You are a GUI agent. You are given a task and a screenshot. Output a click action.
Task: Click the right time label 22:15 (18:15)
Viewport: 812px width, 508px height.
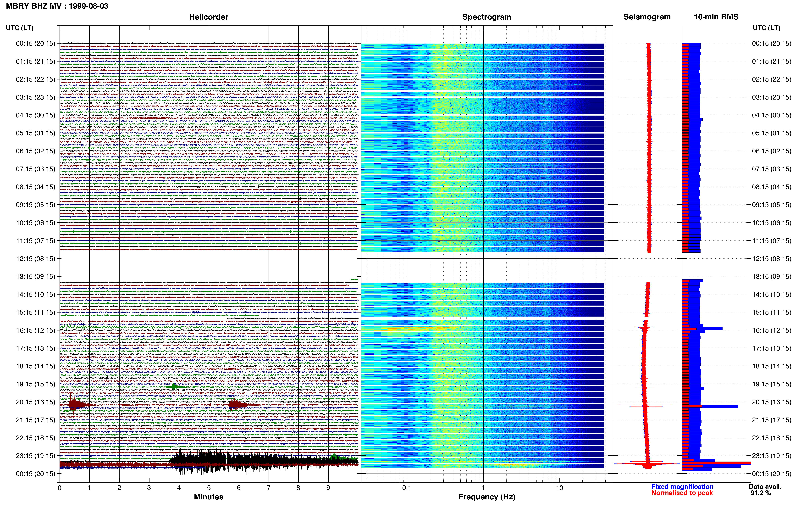tap(772, 438)
